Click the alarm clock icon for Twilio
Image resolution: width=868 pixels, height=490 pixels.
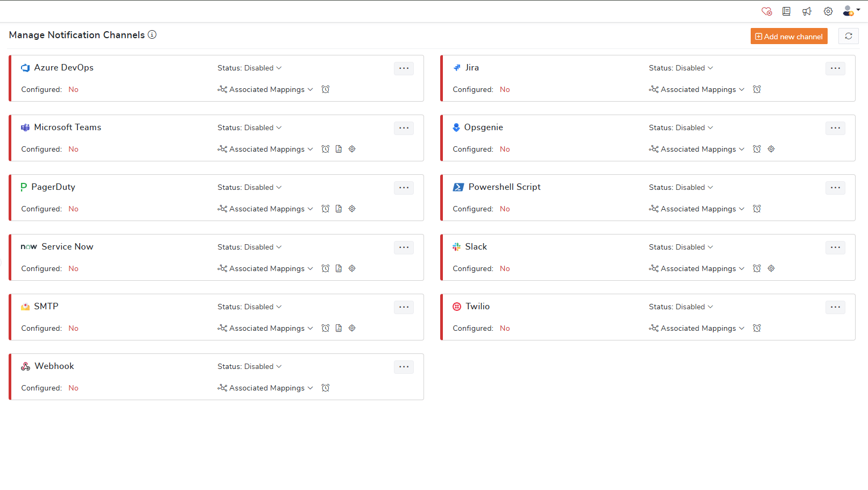click(757, 328)
